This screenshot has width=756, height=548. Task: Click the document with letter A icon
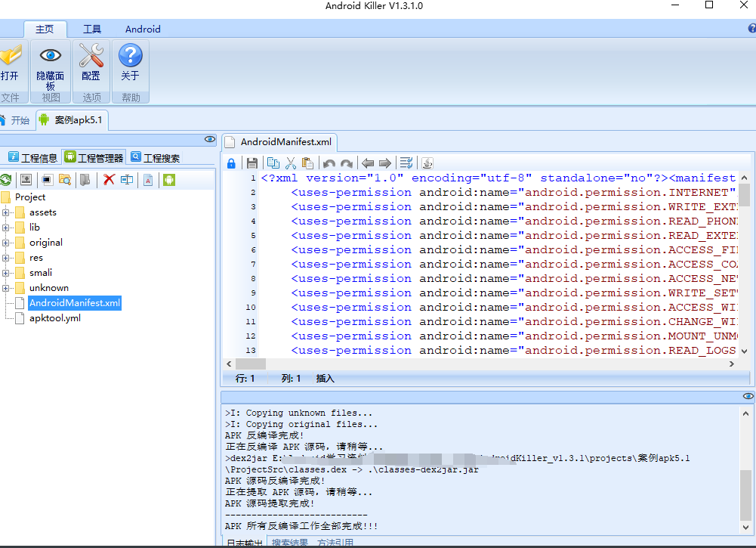tap(149, 180)
